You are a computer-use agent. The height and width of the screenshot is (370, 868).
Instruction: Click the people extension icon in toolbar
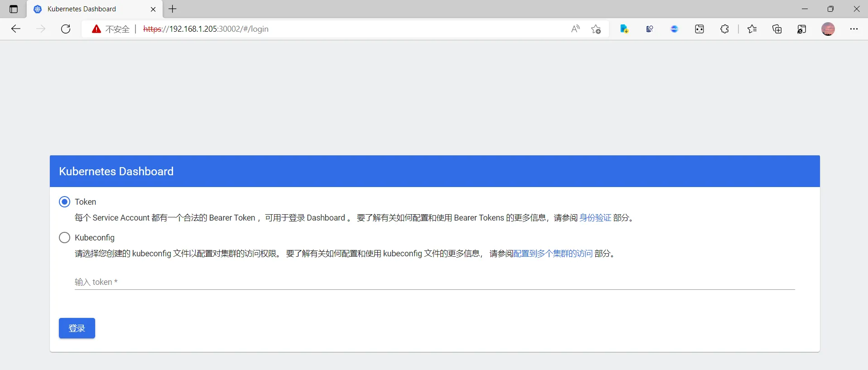(650, 29)
